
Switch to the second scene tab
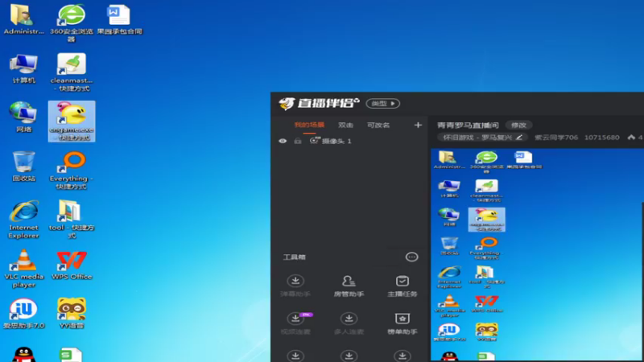click(345, 125)
